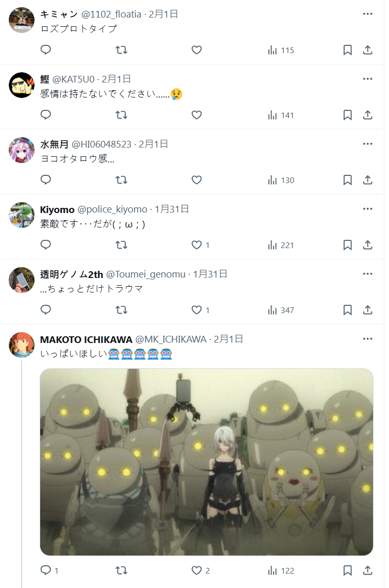The height and width of the screenshot is (588, 389).
Task: Repost the tweet by @KAT5U0
Action: pyautogui.click(x=121, y=115)
